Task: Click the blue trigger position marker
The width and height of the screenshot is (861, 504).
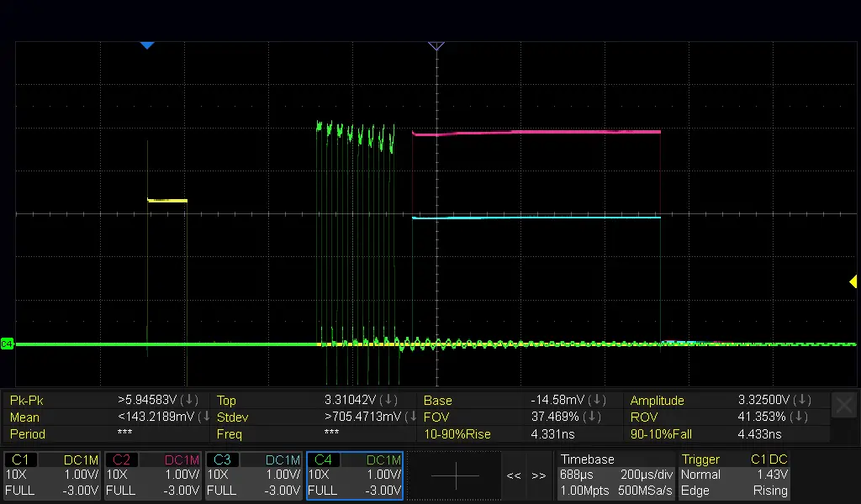Action: pyautogui.click(x=146, y=45)
